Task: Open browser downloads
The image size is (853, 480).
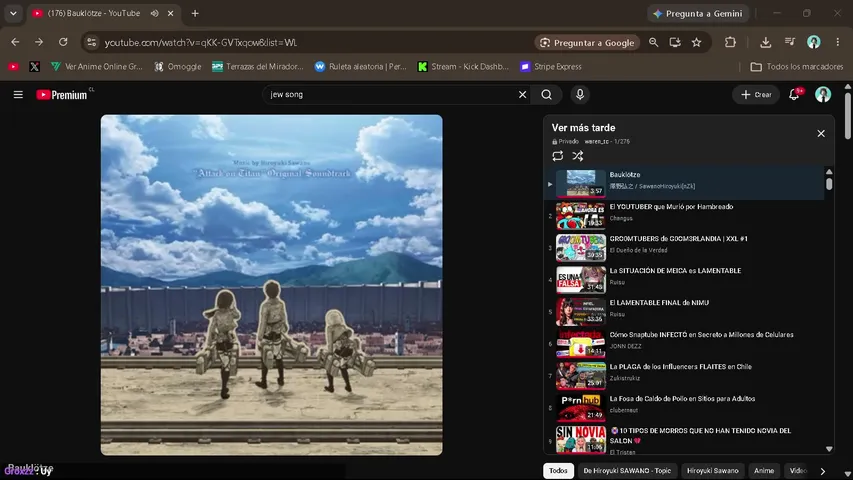Action: [x=765, y=42]
